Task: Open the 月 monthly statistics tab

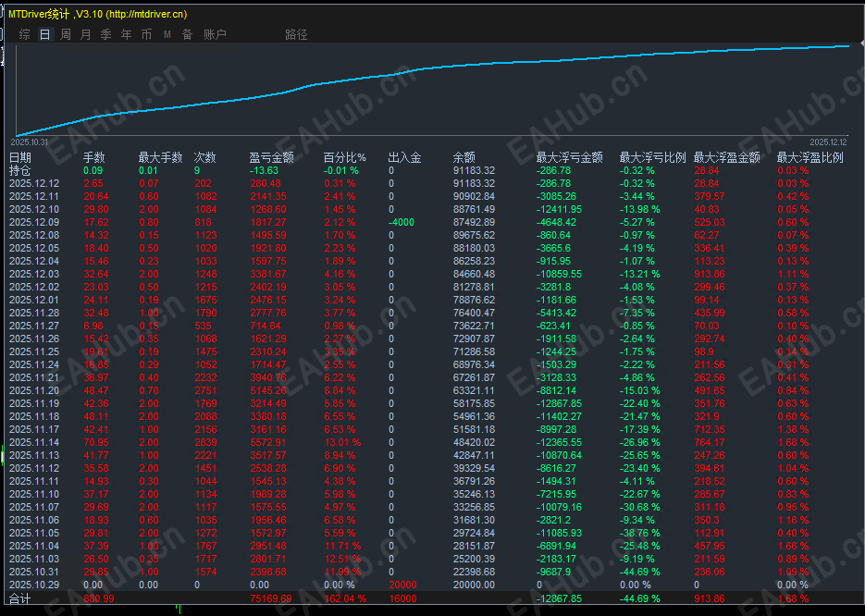Action: point(85,35)
